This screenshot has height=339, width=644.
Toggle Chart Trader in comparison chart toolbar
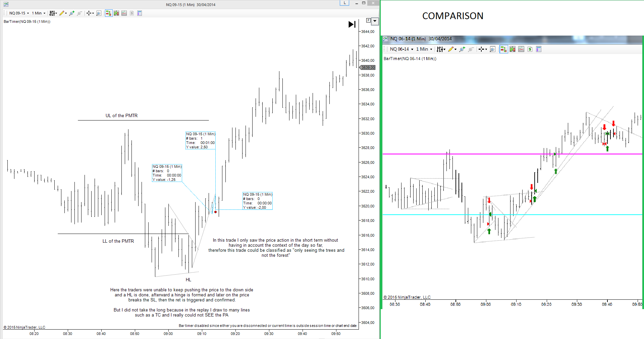pyautogui.click(x=503, y=49)
